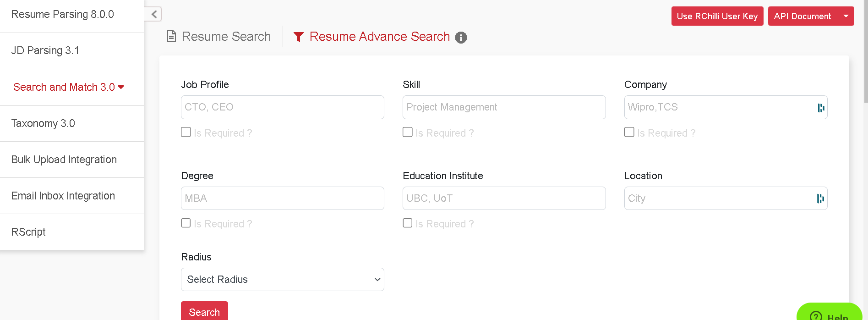
Task: Check Is Required for Company
Action: coord(629,132)
